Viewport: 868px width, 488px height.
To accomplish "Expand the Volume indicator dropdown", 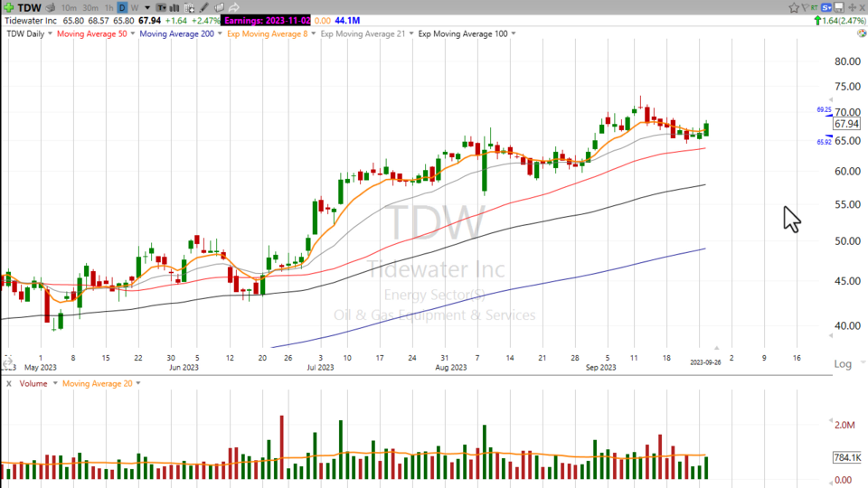I will [x=55, y=383].
